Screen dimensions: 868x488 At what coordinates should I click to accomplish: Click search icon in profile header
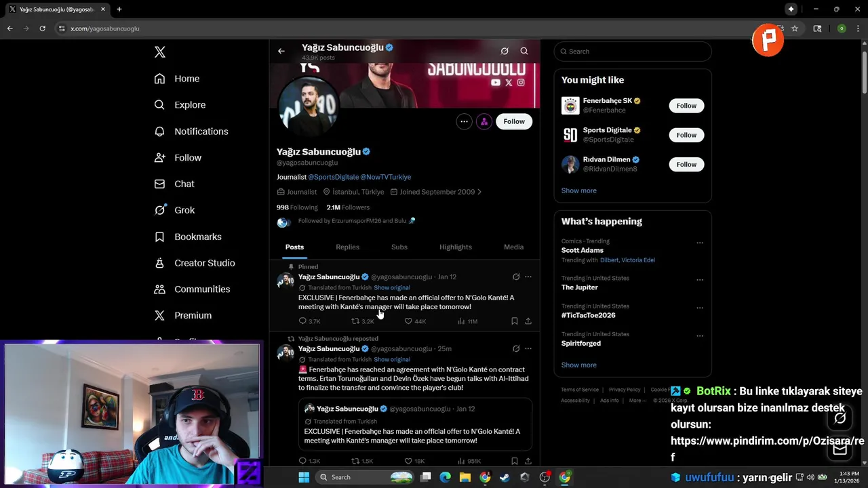tap(524, 51)
